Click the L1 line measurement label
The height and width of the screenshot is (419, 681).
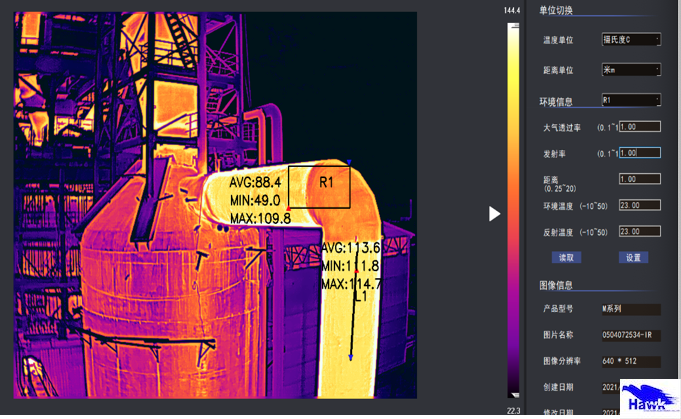[361, 297]
